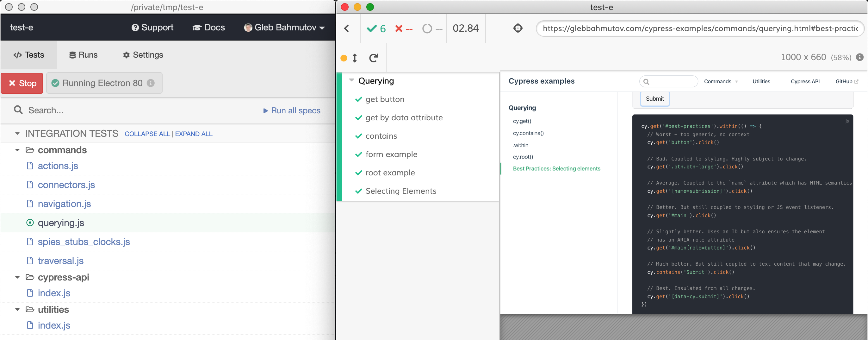Click the Submit button
Screen dimensions: 868x340
tap(655, 99)
